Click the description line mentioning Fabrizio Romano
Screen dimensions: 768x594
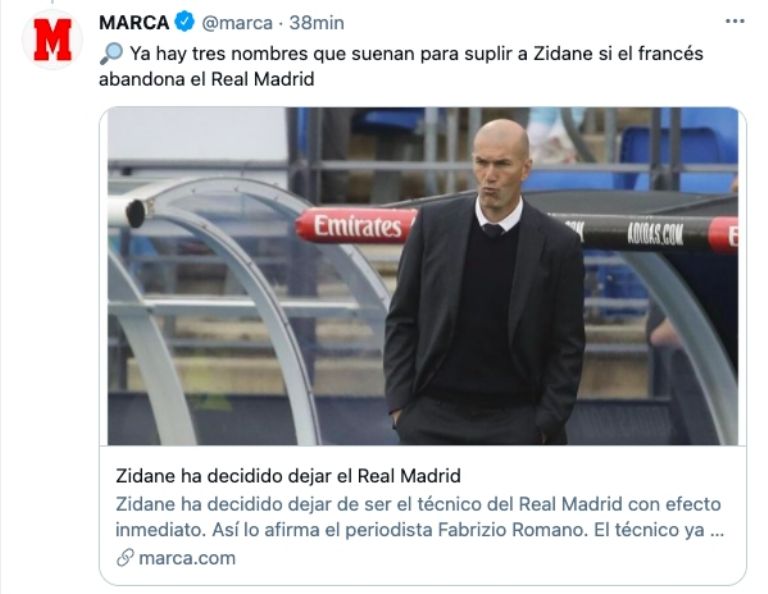click(x=419, y=530)
